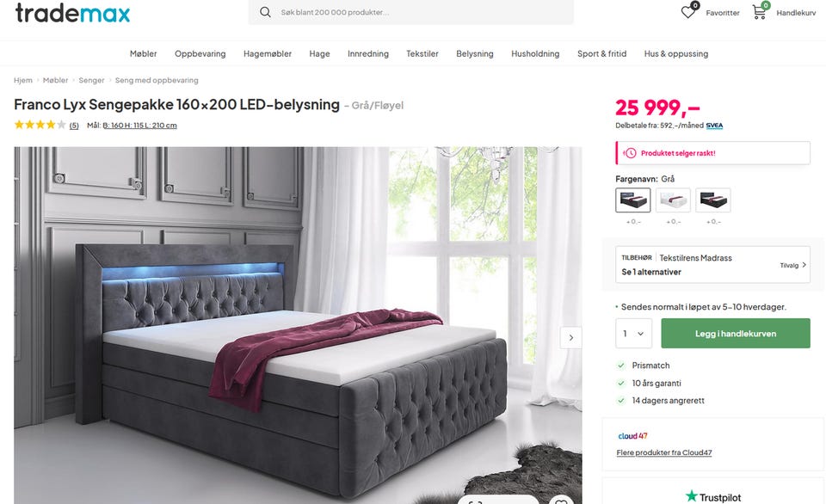826x504 pixels.
Task: Open the quantity dropdown
Action: (634, 334)
